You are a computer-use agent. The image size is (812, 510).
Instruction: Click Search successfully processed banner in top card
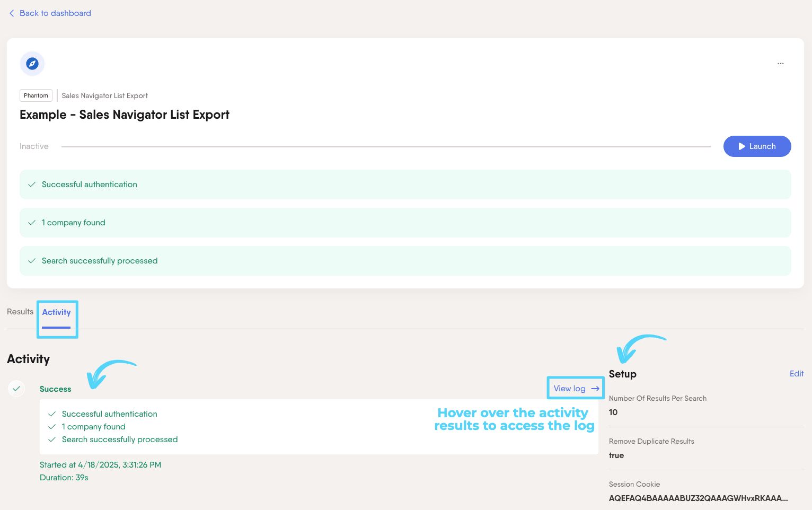(x=405, y=261)
